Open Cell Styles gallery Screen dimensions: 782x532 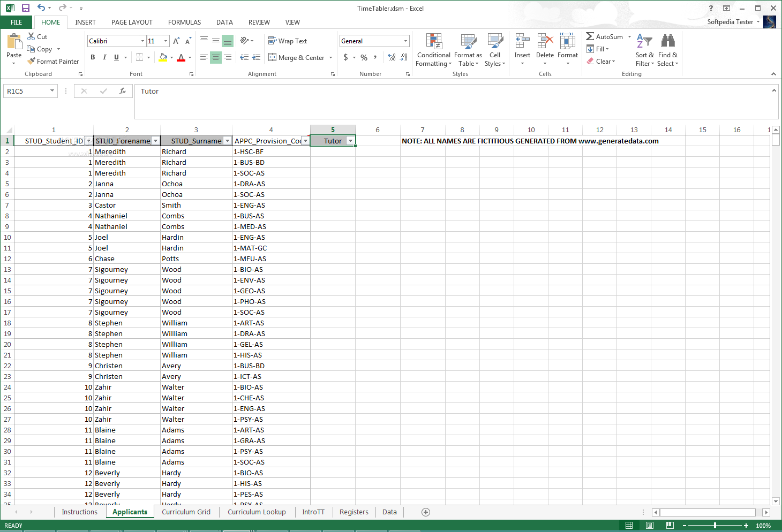tap(495, 50)
